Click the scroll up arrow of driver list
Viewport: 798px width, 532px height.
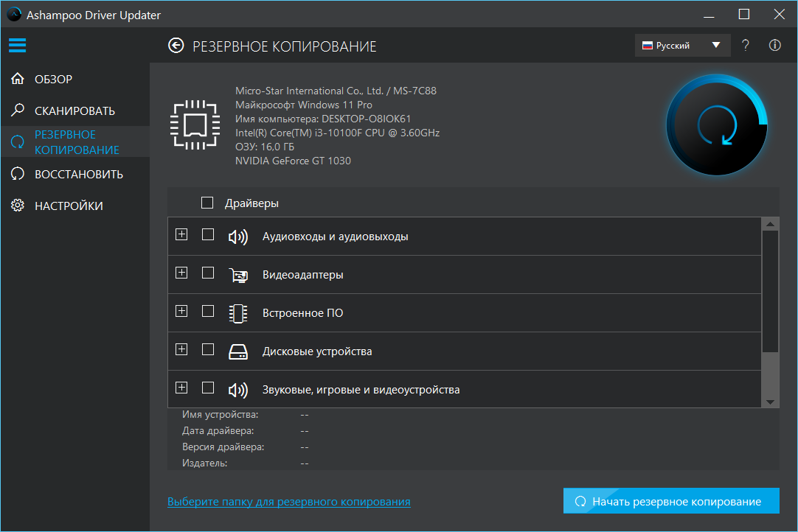(x=770, y=224)
